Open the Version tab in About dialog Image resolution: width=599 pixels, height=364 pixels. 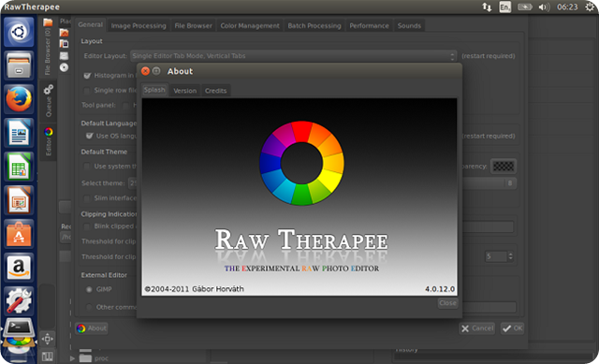pyautogui.click(x=185, y=91)
